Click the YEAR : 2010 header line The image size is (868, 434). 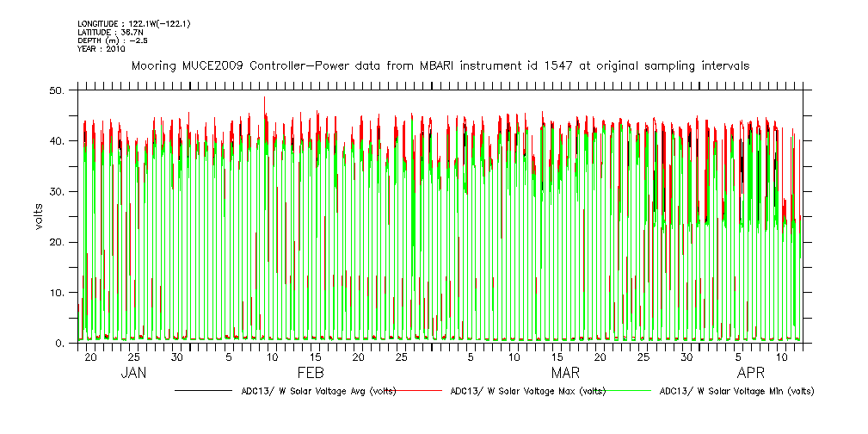(x=102, y=49)
